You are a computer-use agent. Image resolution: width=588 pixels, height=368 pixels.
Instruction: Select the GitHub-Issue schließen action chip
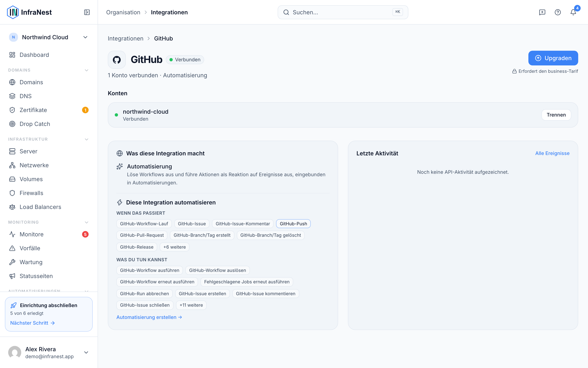[145, 305]
